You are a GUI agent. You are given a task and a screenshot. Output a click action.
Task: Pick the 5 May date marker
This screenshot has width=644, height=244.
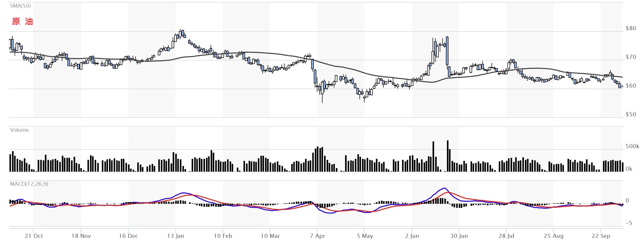click(x=365, y=236)
